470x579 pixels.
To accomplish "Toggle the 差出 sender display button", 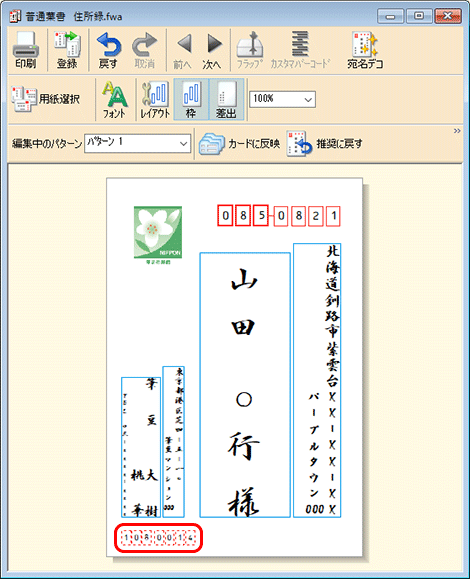I will pos(226,99).
